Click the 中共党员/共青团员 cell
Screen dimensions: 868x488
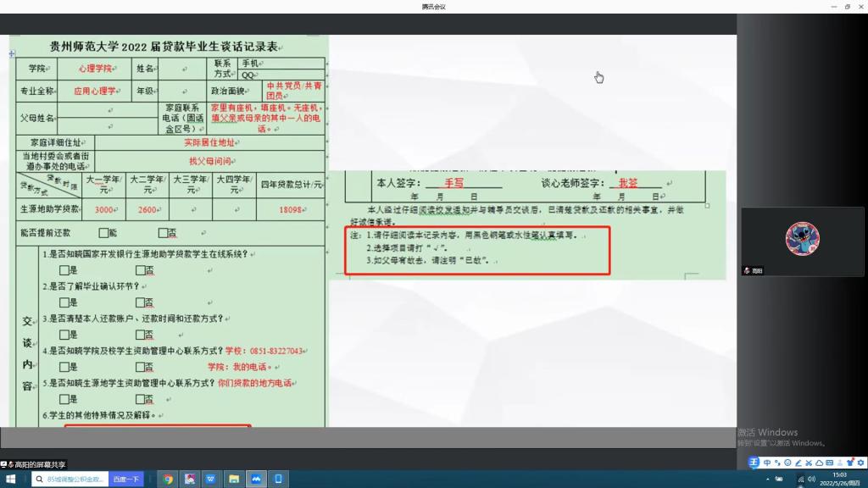tap(293, 91)
